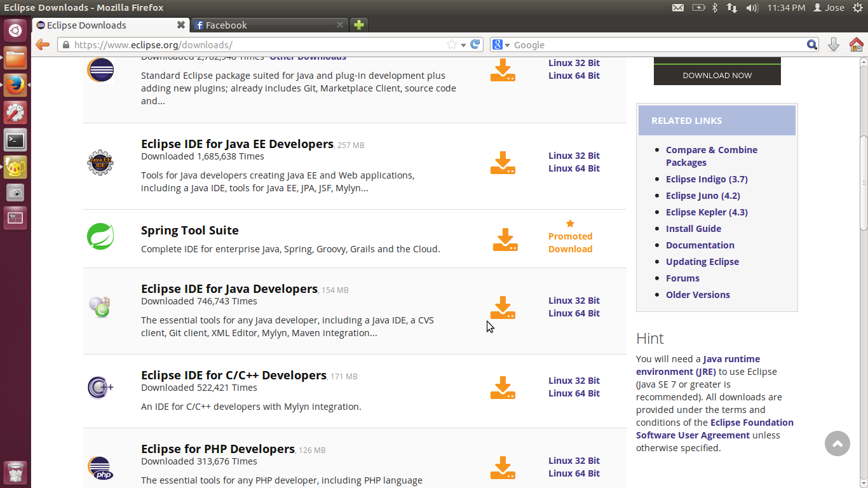This screenshot has width=868, height=488.
Task: Close the Facebook tab
Action: [x=340, y=25]
